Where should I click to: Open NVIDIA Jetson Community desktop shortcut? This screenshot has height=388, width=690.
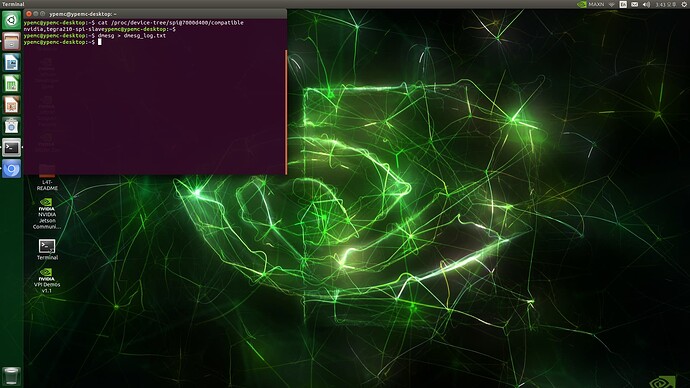47,214
